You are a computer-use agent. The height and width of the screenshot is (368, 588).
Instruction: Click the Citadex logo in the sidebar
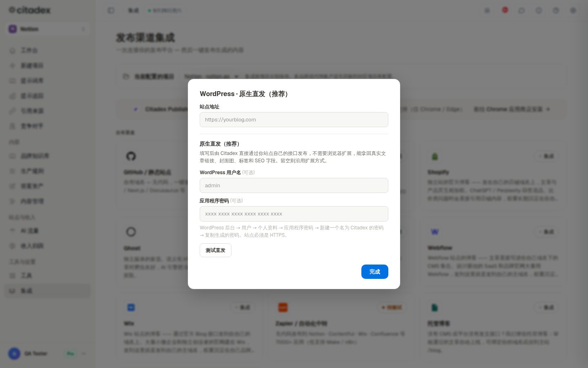(x=29, y=10)
